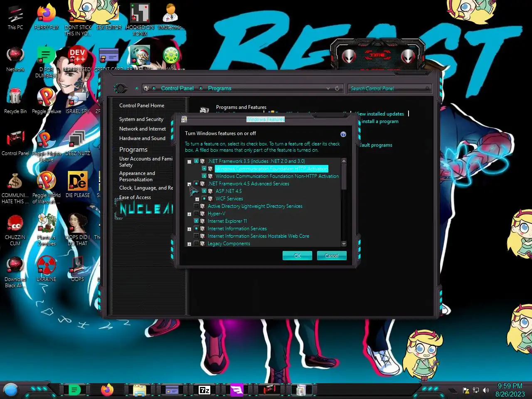Open Appearance and Personalization category
Viewport: 532px width, 399px height.
tap(137, 176)
